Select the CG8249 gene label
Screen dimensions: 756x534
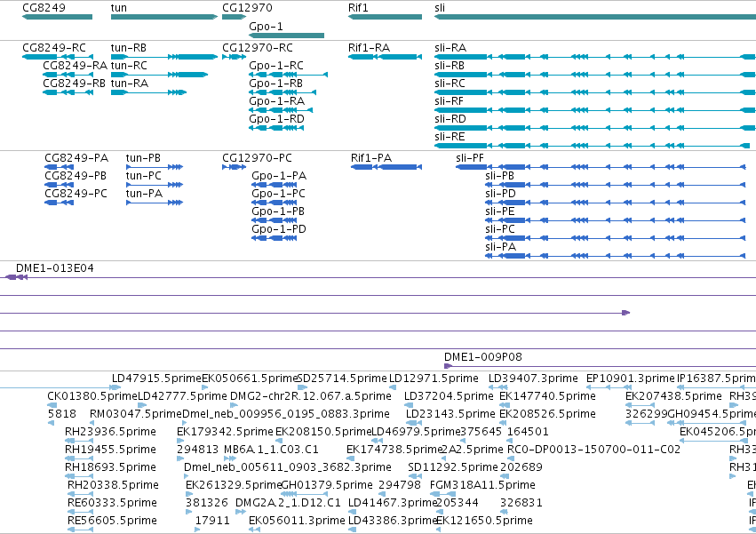click(x=44, y=8)
